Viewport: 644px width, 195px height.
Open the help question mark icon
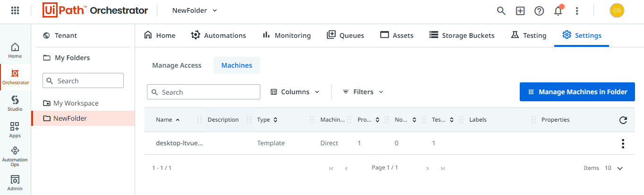[x=539, y=10]
